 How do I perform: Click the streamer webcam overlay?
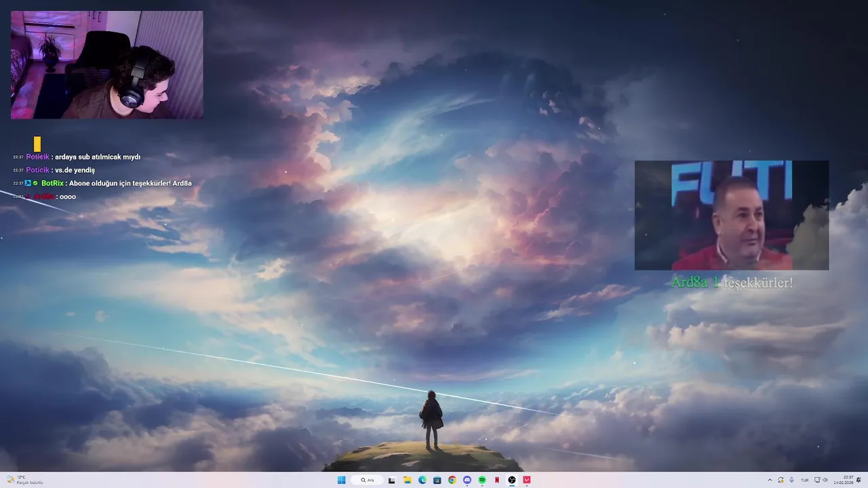pyautogui.click(x=106, y=64)
